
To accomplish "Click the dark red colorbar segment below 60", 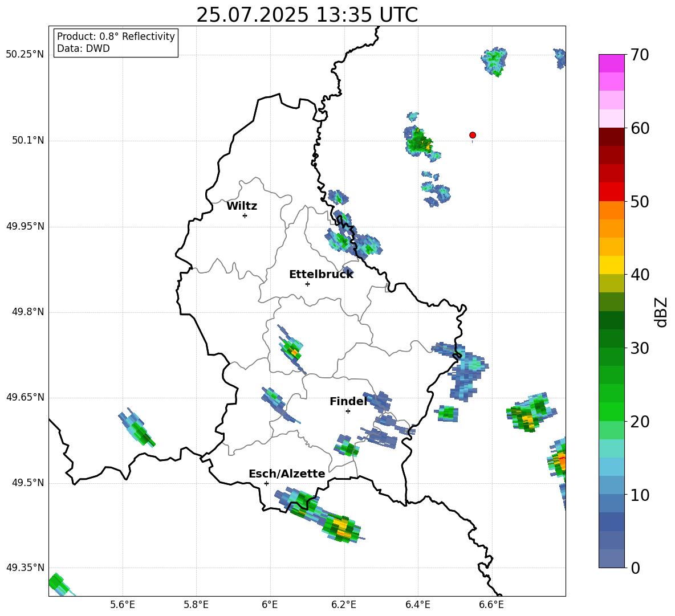I will [x=611, y=137].
